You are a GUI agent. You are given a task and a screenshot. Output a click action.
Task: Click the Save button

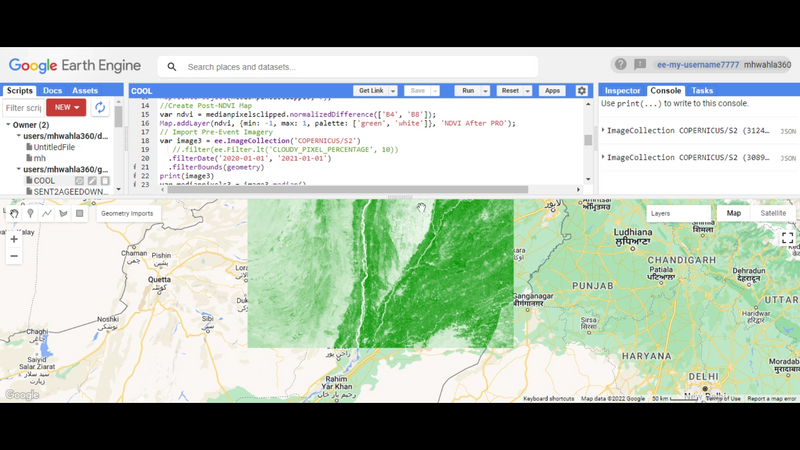click(417, 91)
